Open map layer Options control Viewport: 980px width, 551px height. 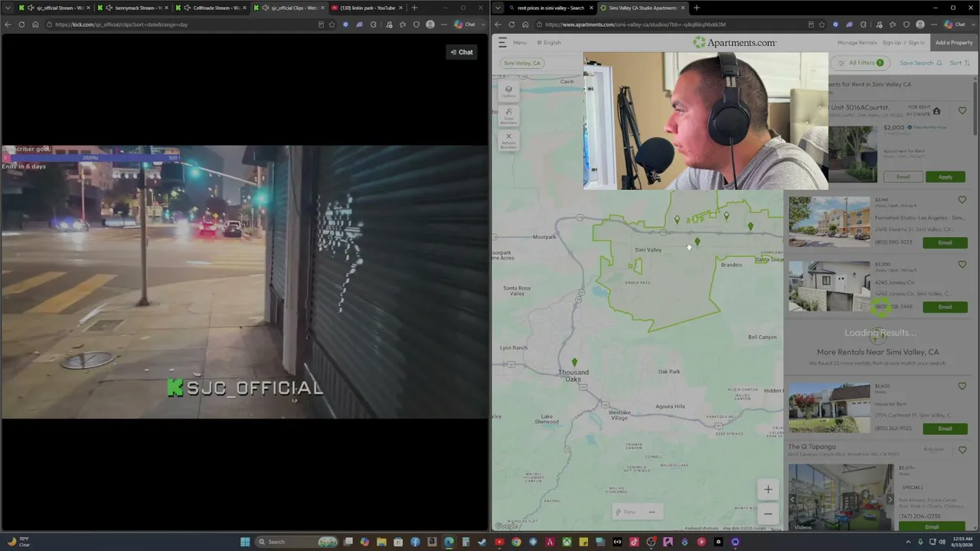coord(508,91)
